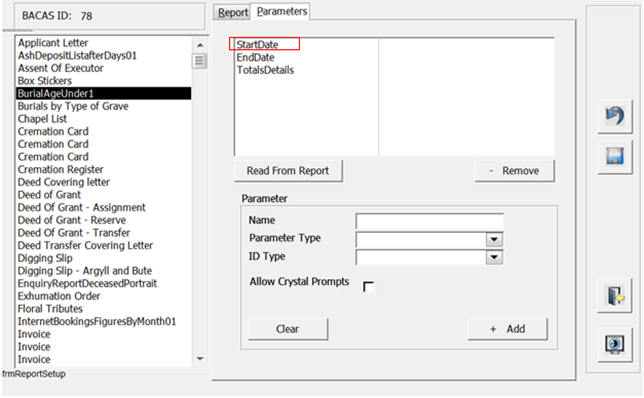Click the report list scroll down arrow
Viewport: 644px width, 398px height.
200,359
